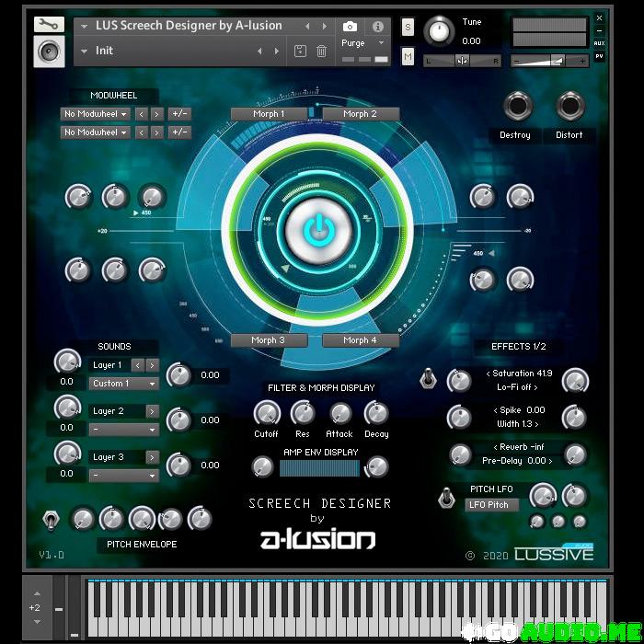The width and height of the screenshot is (644, 644).
Task: Open the LFO Pitch selector
Action: (491, 505)
